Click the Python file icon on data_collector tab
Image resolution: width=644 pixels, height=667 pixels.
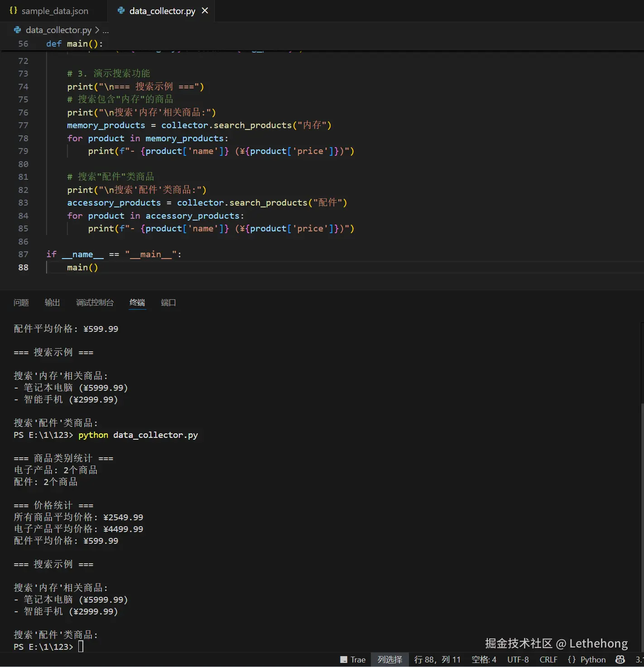click(x=121, y=10)
